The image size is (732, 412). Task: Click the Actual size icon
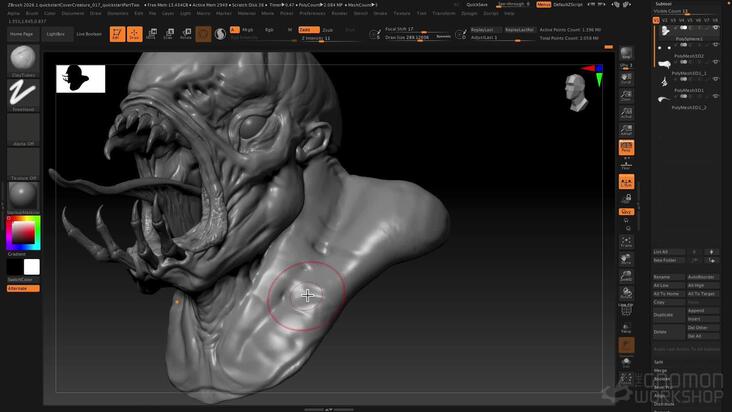(x=626, y=113)
